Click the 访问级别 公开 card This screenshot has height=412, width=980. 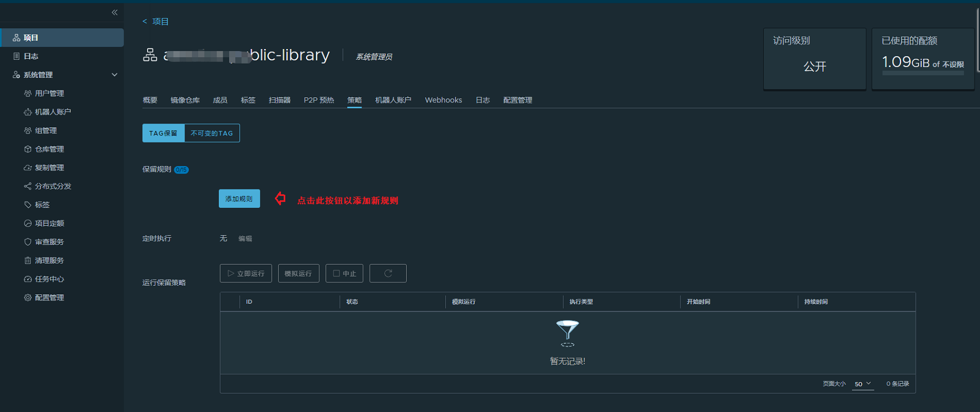[814, 59]
